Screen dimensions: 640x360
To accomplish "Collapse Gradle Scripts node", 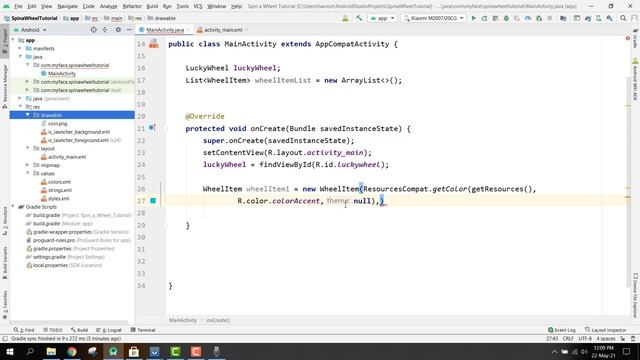I will coord(13,207).
